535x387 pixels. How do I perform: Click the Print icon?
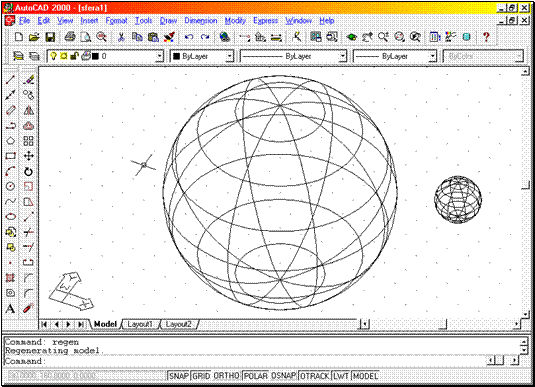tap(70, 37)
